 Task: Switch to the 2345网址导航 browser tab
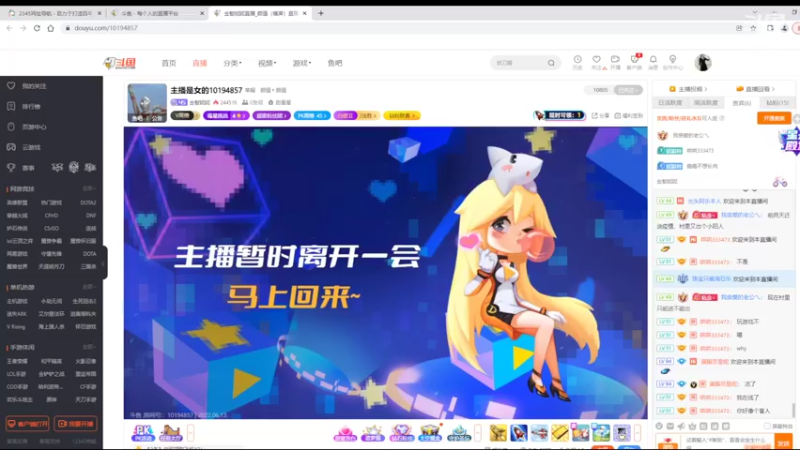pos(54,13)
